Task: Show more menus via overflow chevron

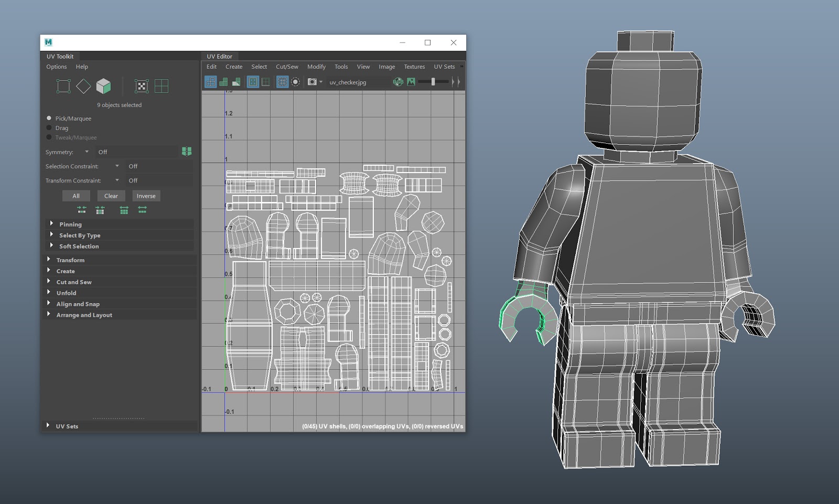Action: 461,67
